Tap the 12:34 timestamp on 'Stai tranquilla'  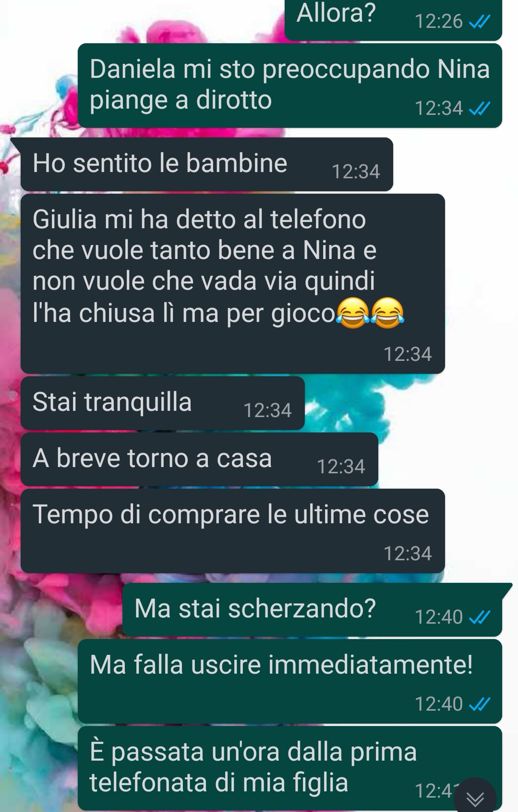coord(267,410)
